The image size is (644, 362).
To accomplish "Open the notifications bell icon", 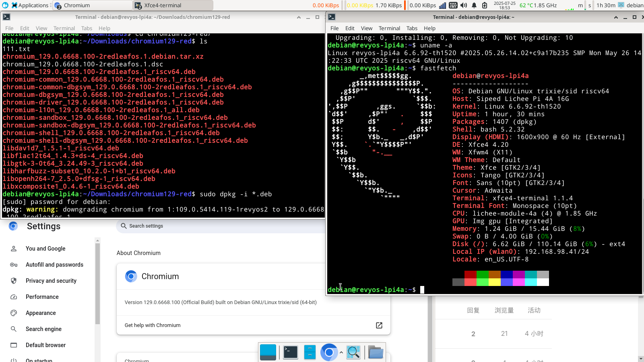I will (474, 5).
